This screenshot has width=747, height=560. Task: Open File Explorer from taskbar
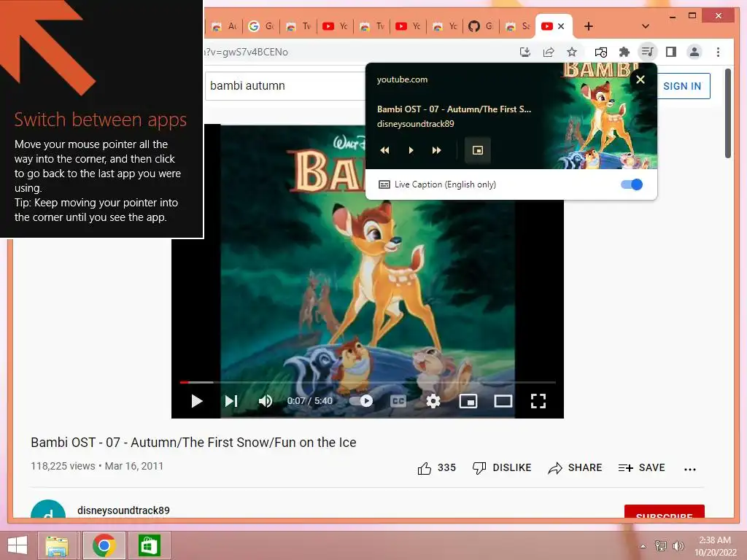57,545
